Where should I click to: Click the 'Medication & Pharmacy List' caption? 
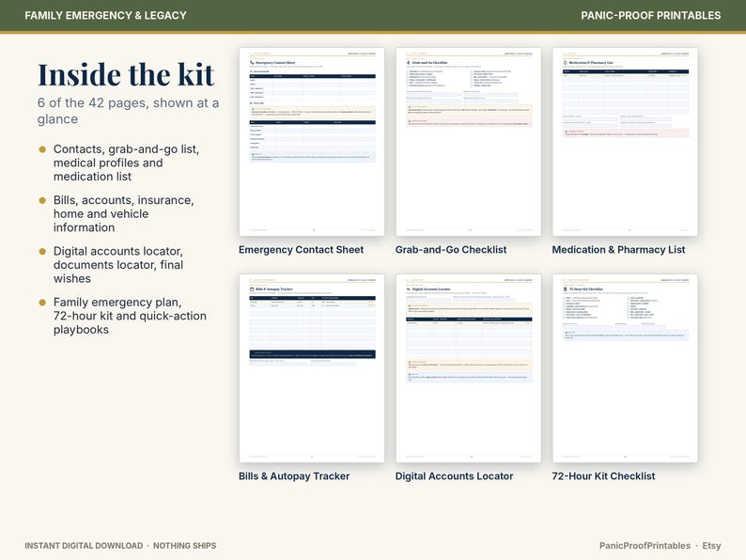pos(618,250)
